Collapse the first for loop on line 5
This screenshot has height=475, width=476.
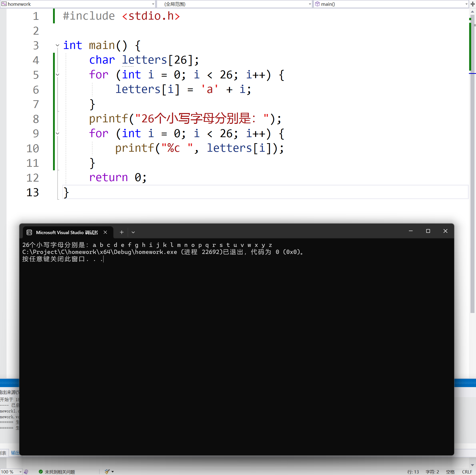coord(58,75)
